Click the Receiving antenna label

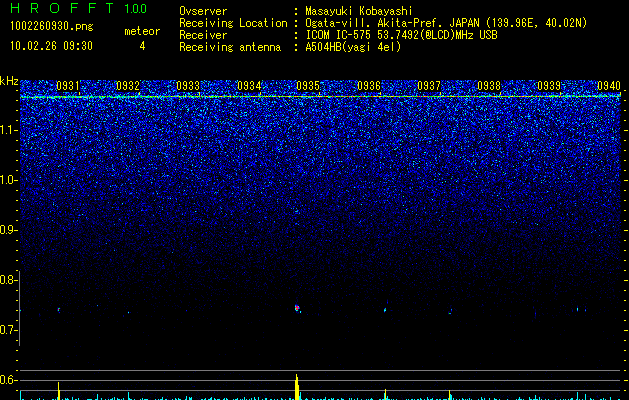(230, 47)
